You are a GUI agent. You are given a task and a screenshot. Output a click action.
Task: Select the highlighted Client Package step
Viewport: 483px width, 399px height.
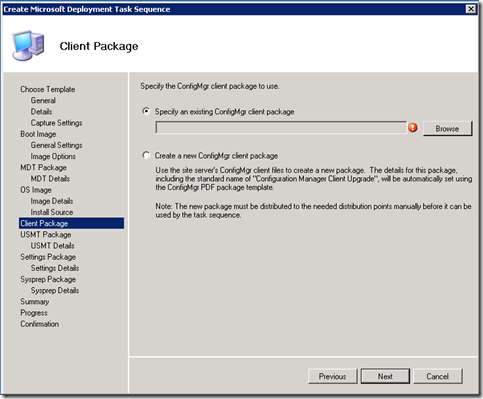[x=71, y=223]
